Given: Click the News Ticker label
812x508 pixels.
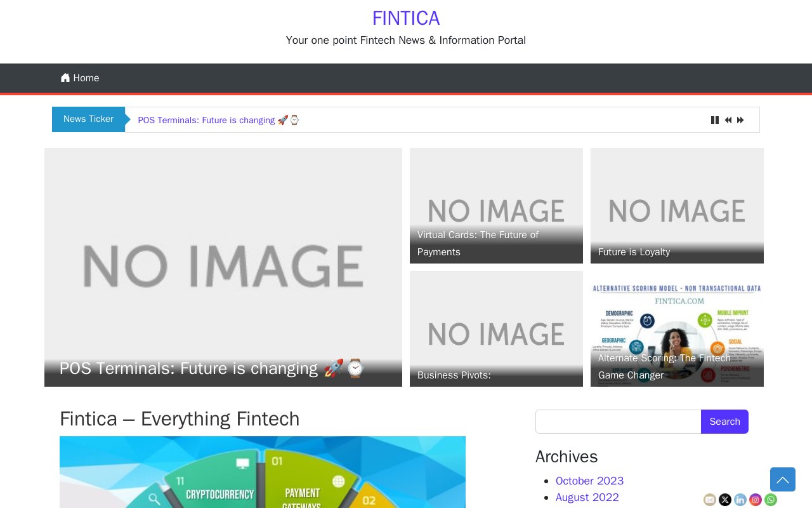Looking at the screenshot, I should (88, 119).
